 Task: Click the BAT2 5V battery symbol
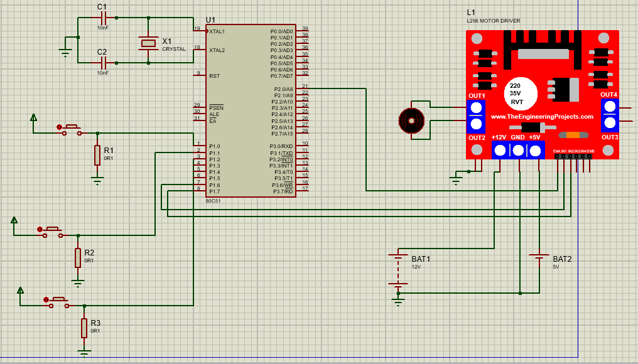(539, 256)
